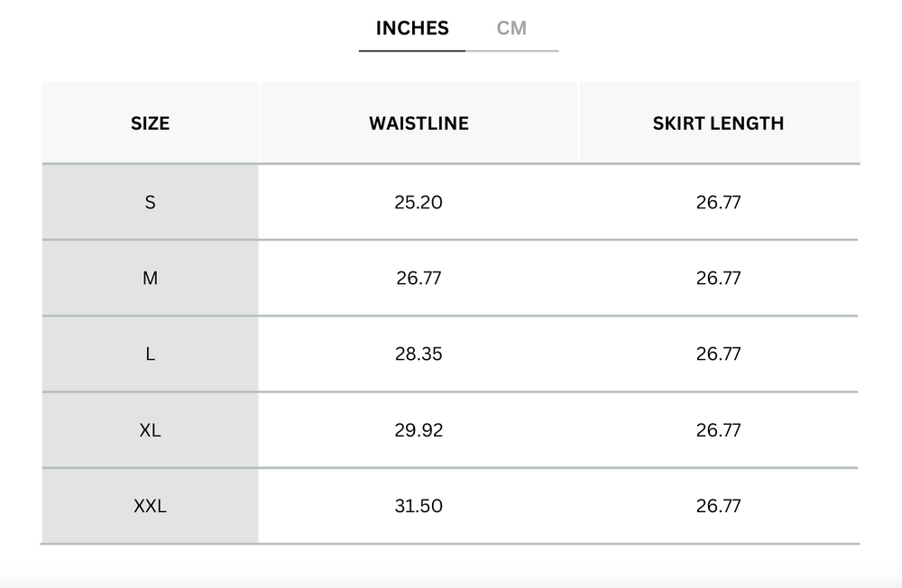The image size is (902, 588).
Task: Click skirt length value in L row
Action: point(718,354)
